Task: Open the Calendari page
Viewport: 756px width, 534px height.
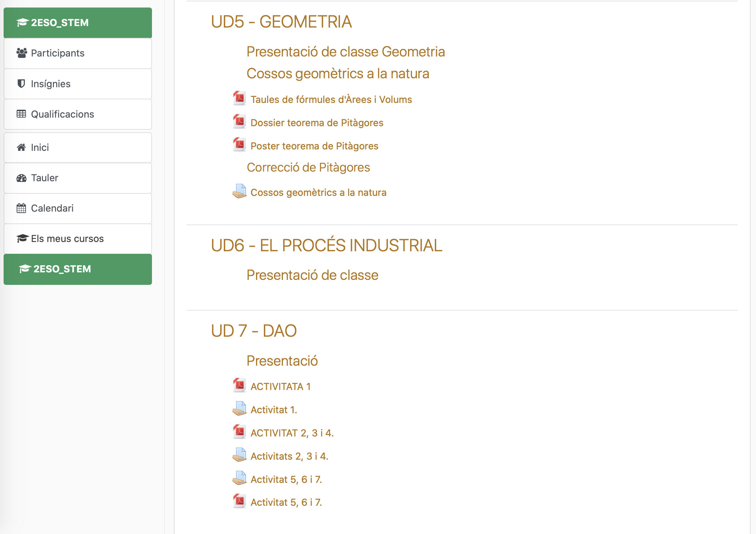Action: click(x=52, y=208)
